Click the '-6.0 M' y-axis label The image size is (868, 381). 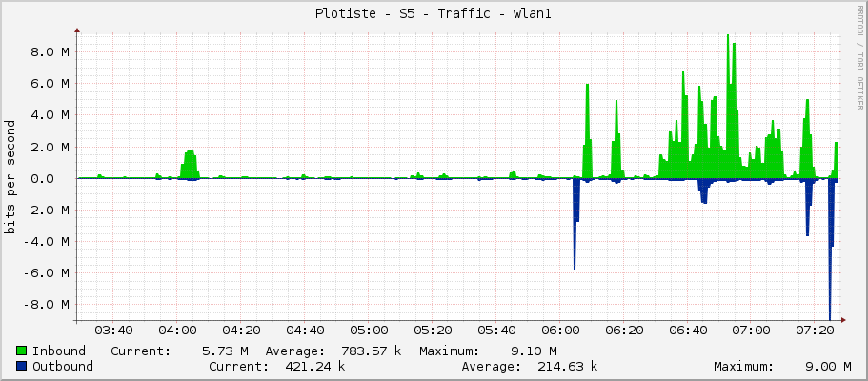coord(46,273)
